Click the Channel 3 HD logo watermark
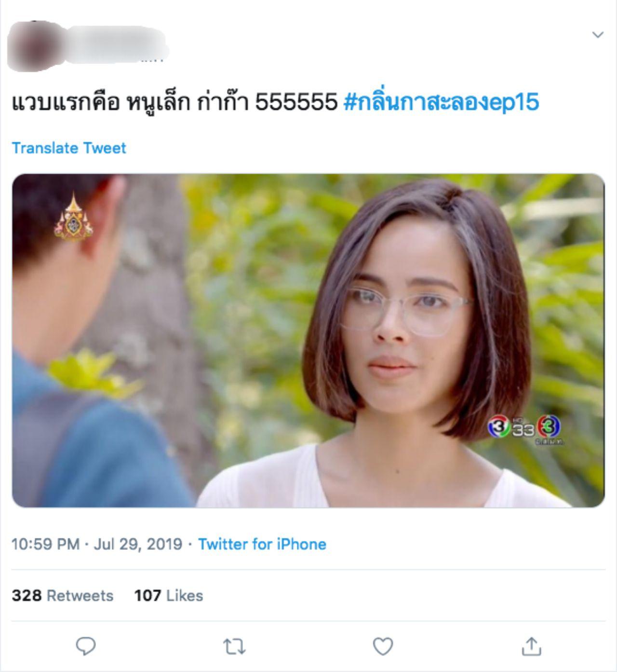This screenshot has height=672, width=617. 524,428
